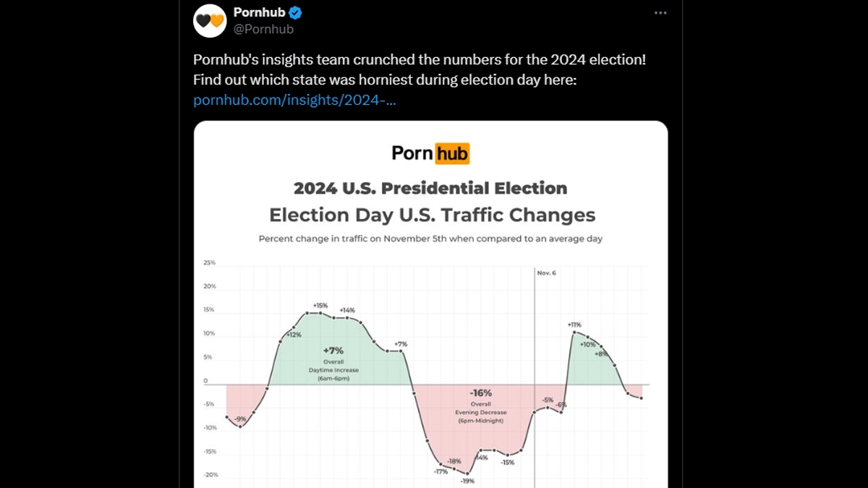This screenshot has width=868, height=488.
Task: Click the Nov. 6 timeline marker label
Action: [546, 273]
